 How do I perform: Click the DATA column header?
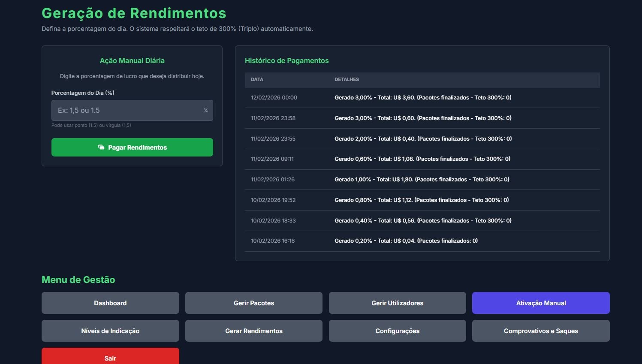(257, 80)
